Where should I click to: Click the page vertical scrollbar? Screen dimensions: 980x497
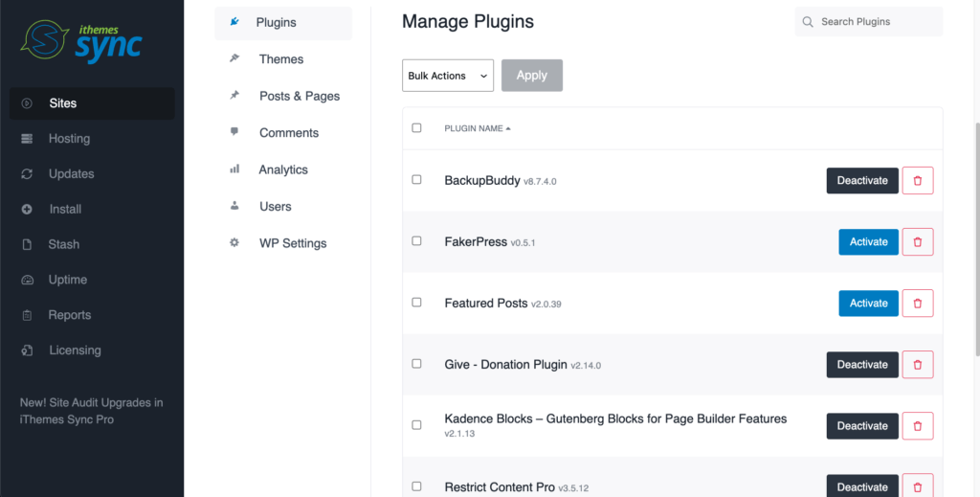pyautogui.click(x=976, y=238)
